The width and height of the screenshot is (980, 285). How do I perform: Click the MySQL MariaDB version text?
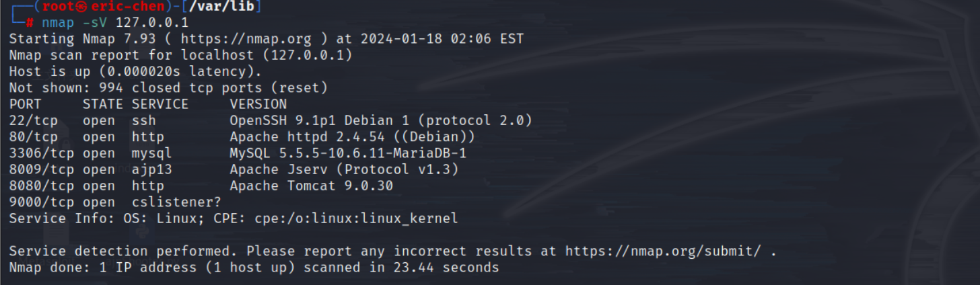pyautogui.click(x=348, y=153)
